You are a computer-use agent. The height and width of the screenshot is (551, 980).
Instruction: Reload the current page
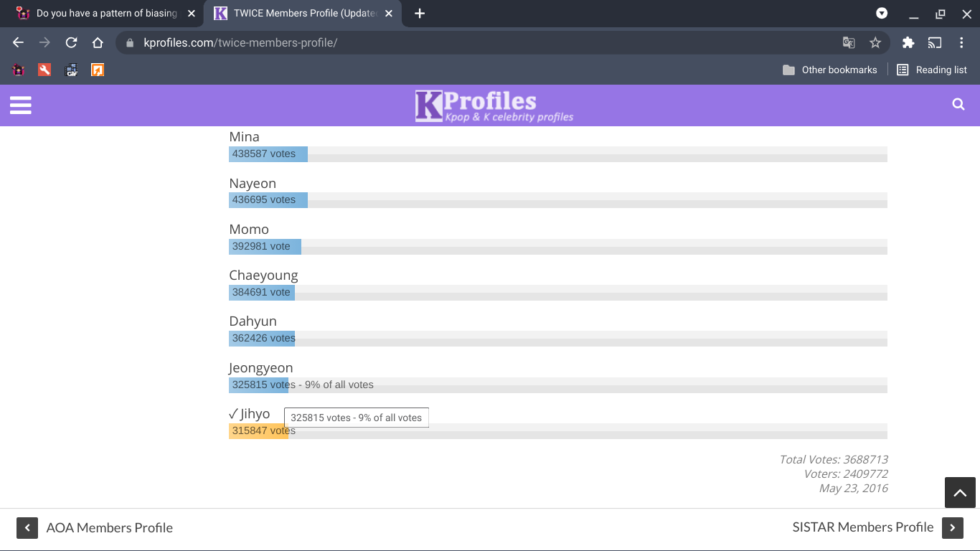[x=71, y=42]
